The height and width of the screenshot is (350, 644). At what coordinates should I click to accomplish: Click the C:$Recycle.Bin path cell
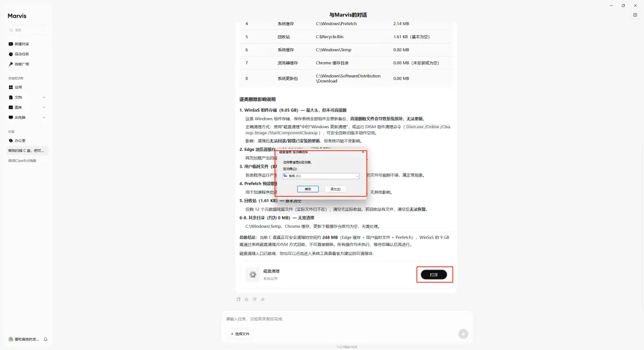329,36
